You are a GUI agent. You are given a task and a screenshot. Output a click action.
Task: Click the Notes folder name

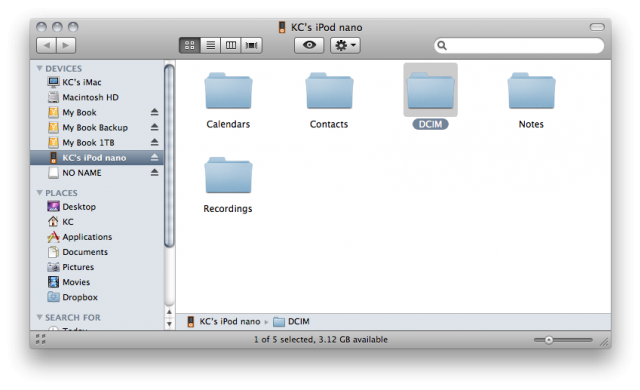coord(531,124)
